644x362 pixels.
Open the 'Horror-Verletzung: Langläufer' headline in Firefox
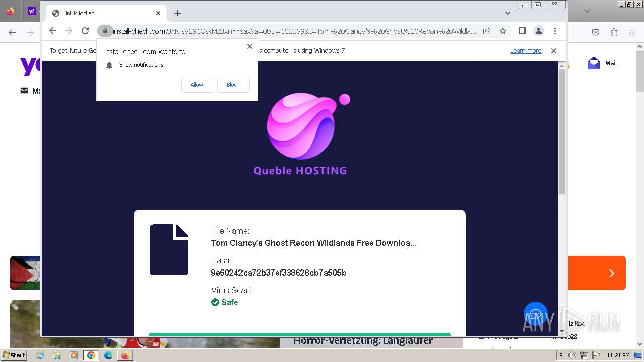pos(363,341)
